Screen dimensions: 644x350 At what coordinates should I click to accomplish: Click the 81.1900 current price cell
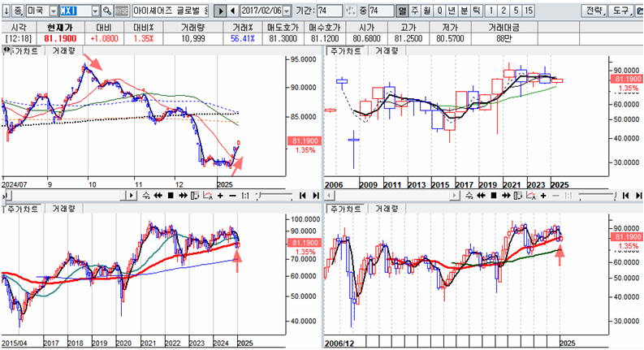coord(60,39)
